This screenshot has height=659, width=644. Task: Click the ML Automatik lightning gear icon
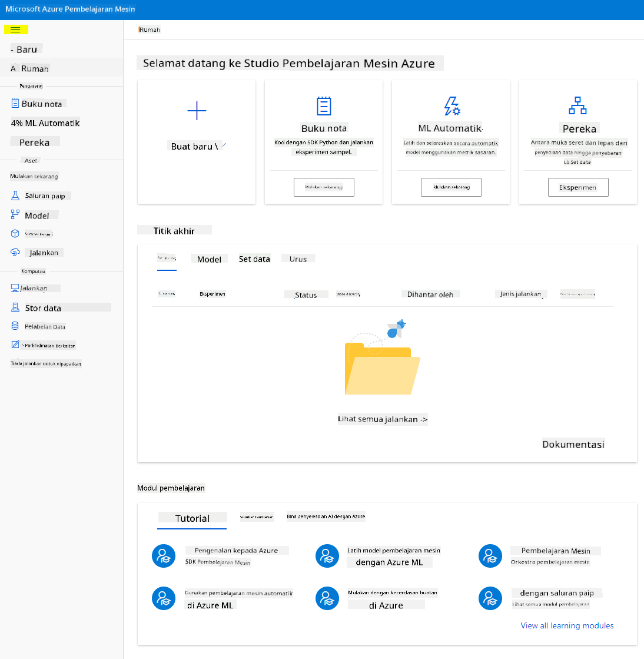(452, 106)
